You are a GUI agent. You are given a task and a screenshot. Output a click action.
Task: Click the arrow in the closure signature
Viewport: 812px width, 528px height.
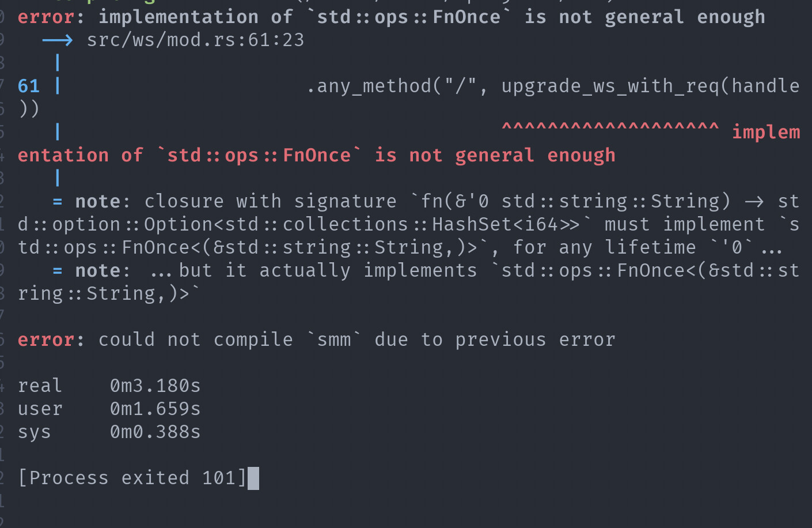coord(754,202)
